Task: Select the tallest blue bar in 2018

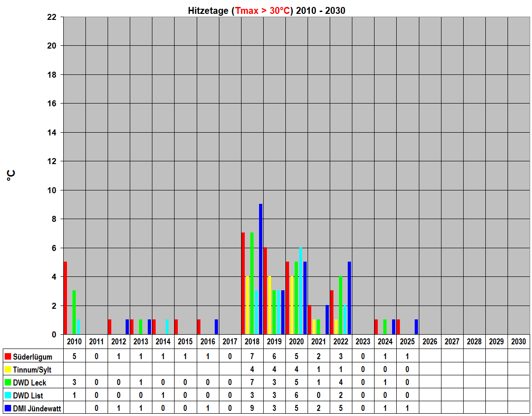Action: point(260,268)
